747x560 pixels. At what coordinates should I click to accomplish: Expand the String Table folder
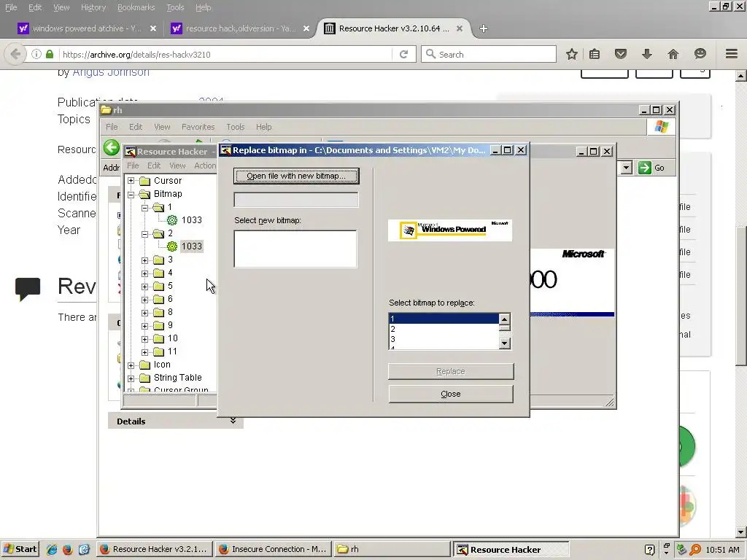[131, 378]
